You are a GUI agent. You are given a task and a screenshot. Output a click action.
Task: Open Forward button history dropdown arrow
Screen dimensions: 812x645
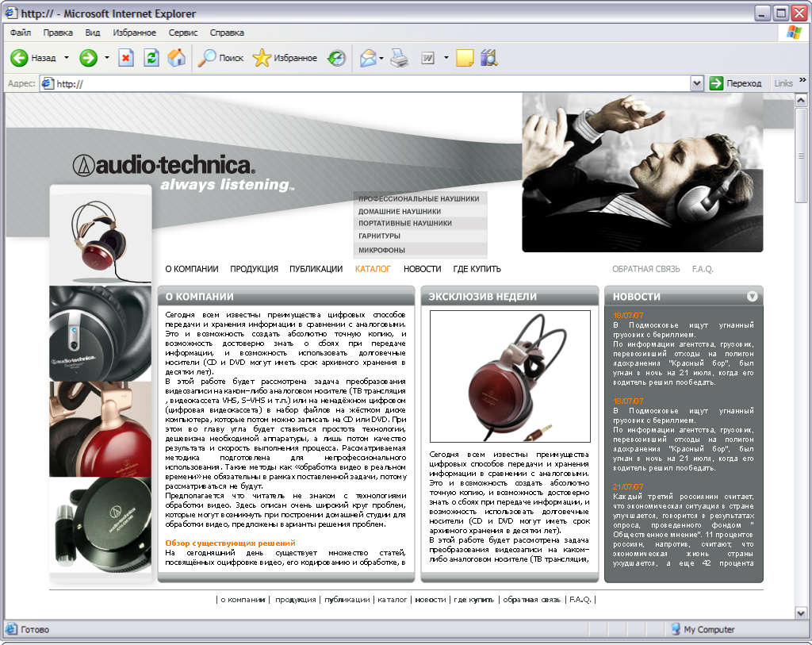click(107, 57)
